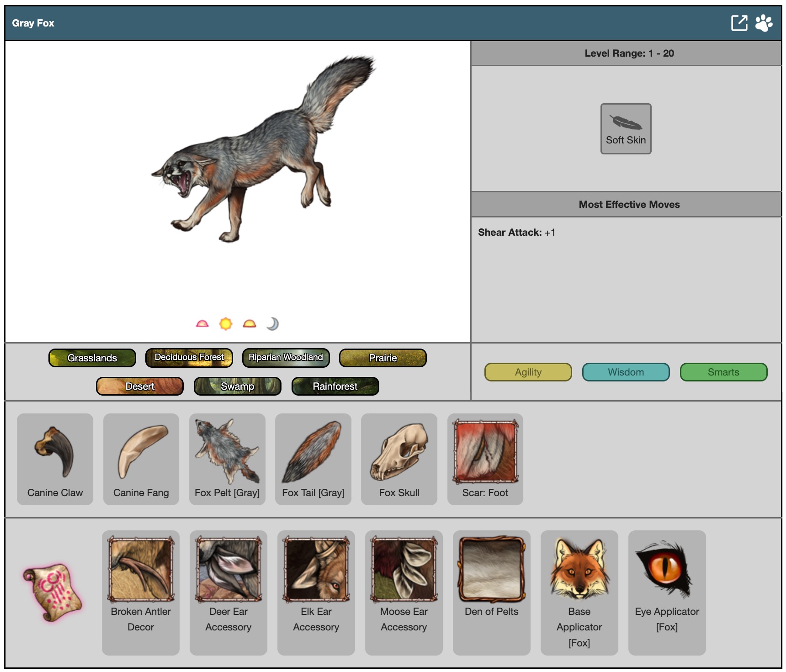Open the Canine Claw item
The image size is (786, 672).
pyautogui.click(x=55, y=459)
